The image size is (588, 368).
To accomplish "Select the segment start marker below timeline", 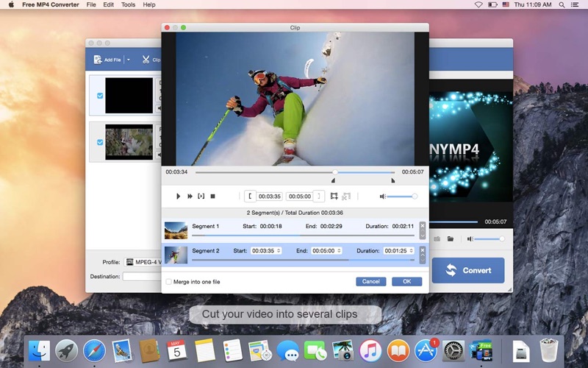I will pos(333,180).
